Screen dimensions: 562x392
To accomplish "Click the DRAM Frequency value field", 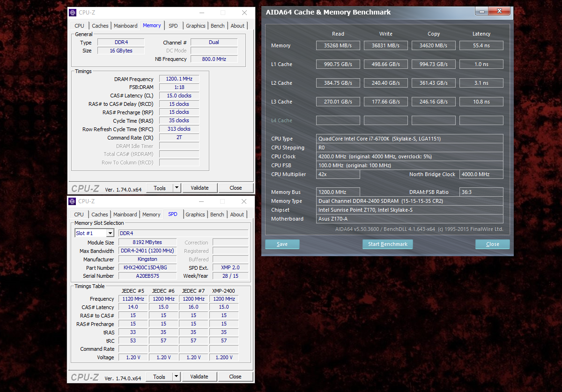I will click(x=178, y=79).
